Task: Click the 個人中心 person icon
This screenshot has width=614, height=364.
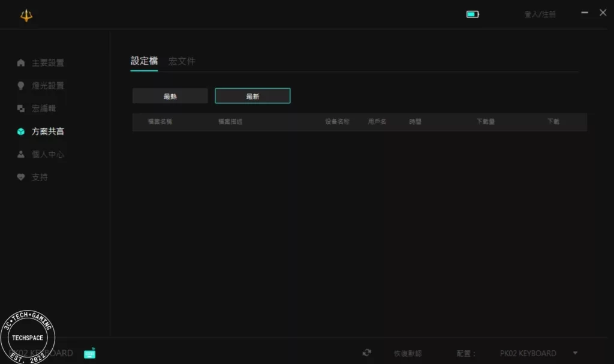Action: pos(21,154)
